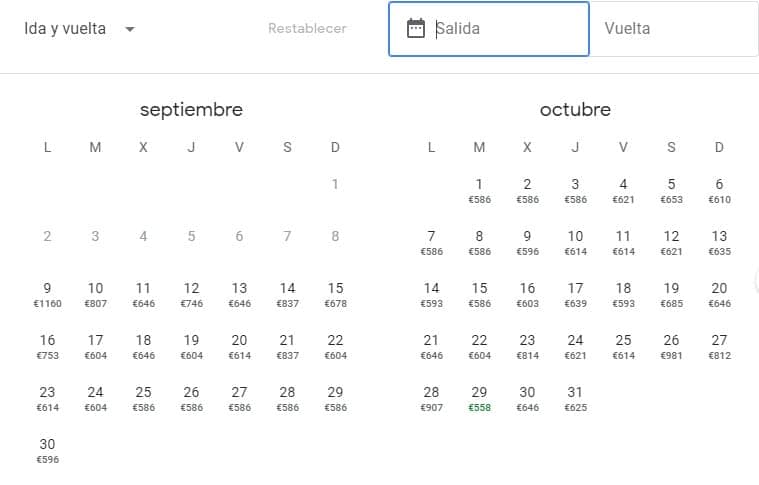Viewport: 759px width, 485px height.
Task: Select October 31 priced €625
Action: [x=575, y=398]
